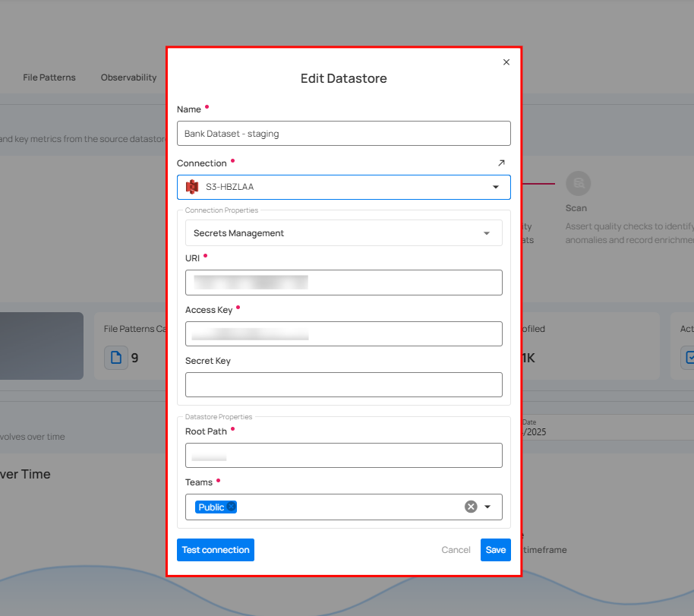Click the Name input field

click(x=343, y=134)
